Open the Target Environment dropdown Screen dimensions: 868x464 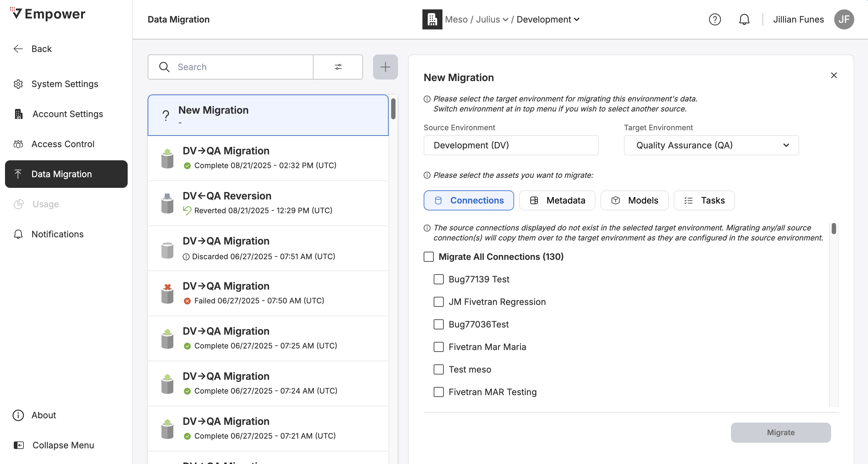point(711,145)
